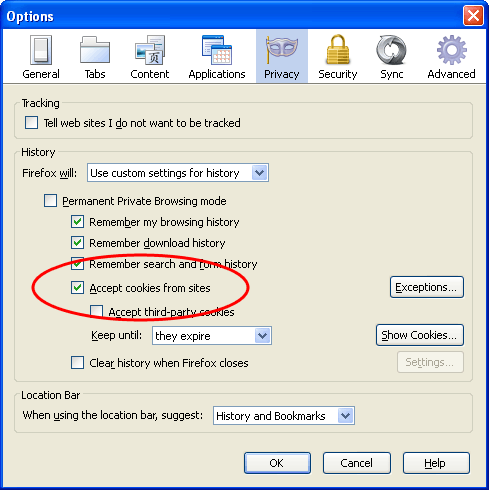Uncheck Accept cookies from sites
Image resolution: width=489 pixels, height=490 pixels.
click(x=77, y=287)
